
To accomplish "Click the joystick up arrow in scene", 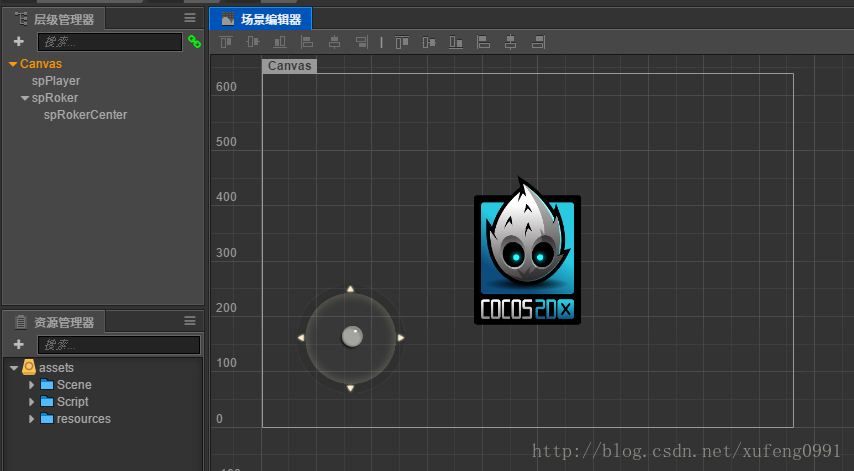I will point(350,289).
